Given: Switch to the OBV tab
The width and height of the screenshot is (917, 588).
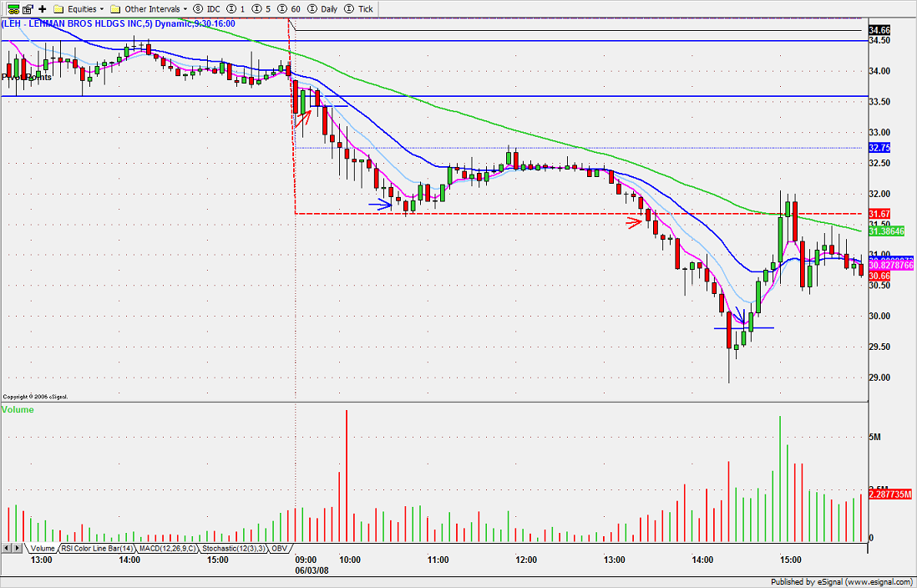Looking at the screenshot, I should coord(280,549).
